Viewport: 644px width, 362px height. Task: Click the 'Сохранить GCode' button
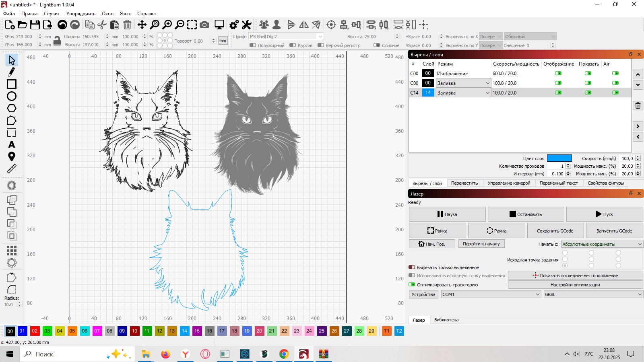555,231
